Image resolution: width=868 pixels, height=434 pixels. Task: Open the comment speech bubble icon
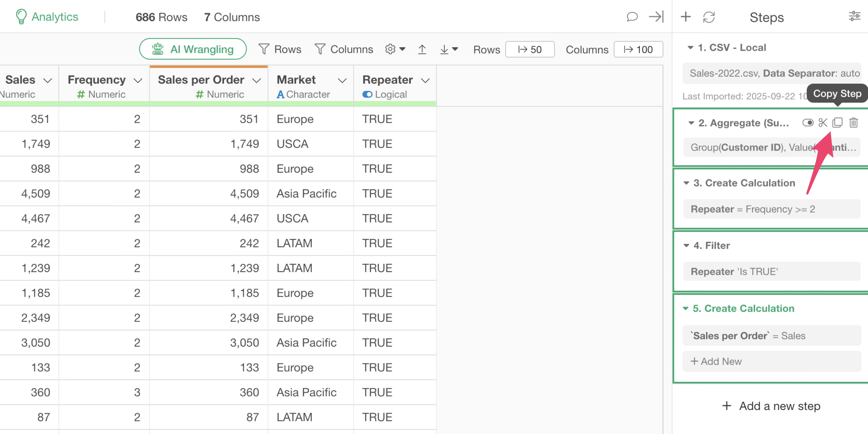[632, 17]
